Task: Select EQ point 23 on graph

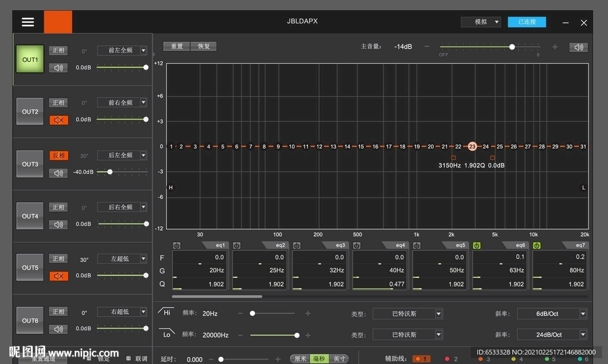Action: click(472, 146)
